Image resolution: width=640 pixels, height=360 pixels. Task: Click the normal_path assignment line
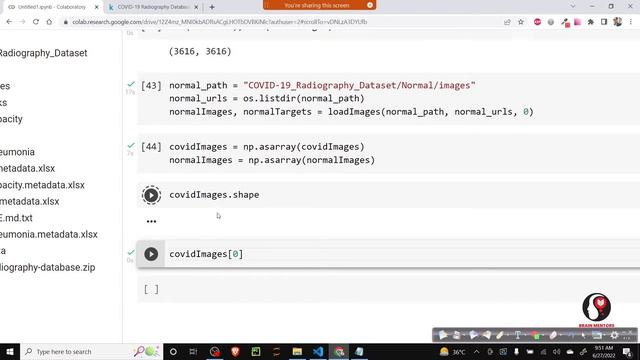322,85
